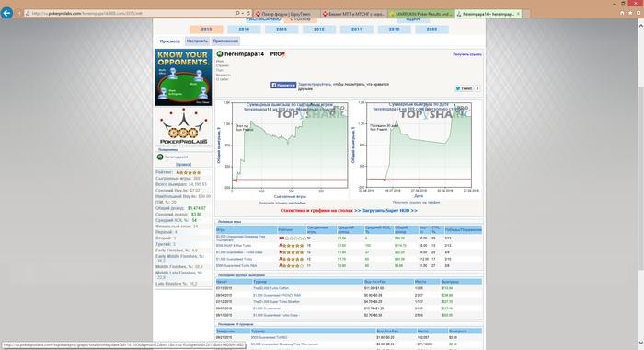Select the 2014 year filter
The width and height of the screenshot is (644, 350).
point(244,29)
